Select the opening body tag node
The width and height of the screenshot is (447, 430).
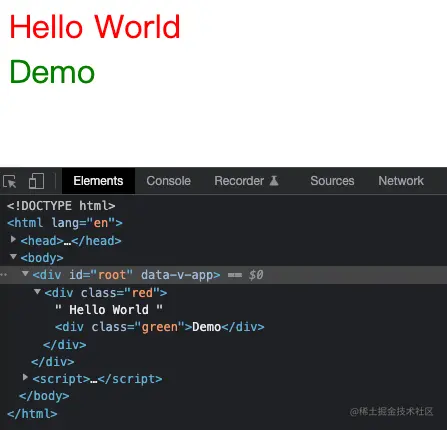[x=42, y=258]
